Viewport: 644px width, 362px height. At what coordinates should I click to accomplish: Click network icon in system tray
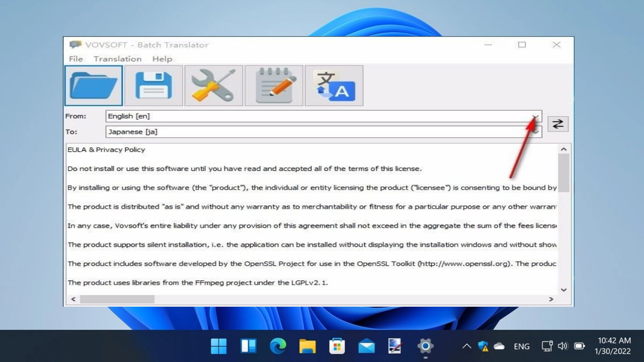point(547,346)
